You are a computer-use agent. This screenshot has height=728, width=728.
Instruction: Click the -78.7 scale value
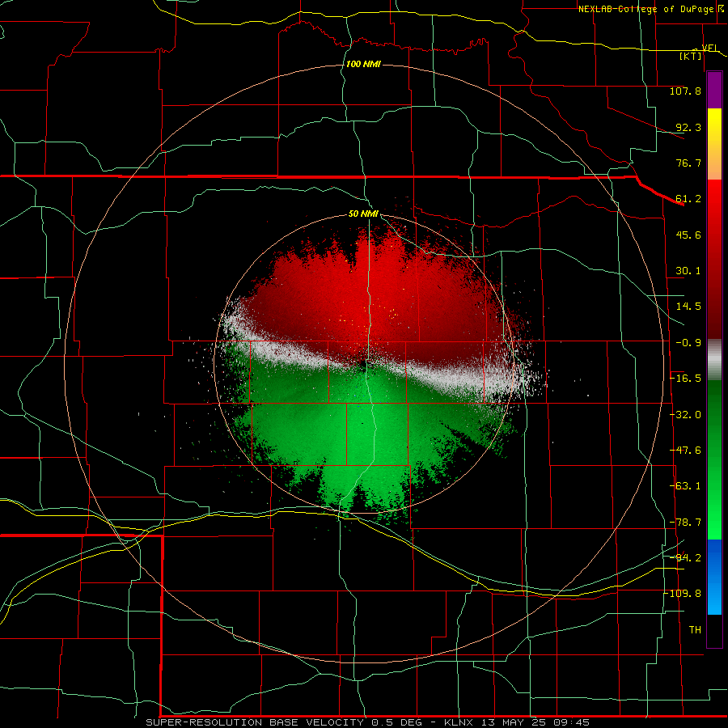tap(685, 523)
